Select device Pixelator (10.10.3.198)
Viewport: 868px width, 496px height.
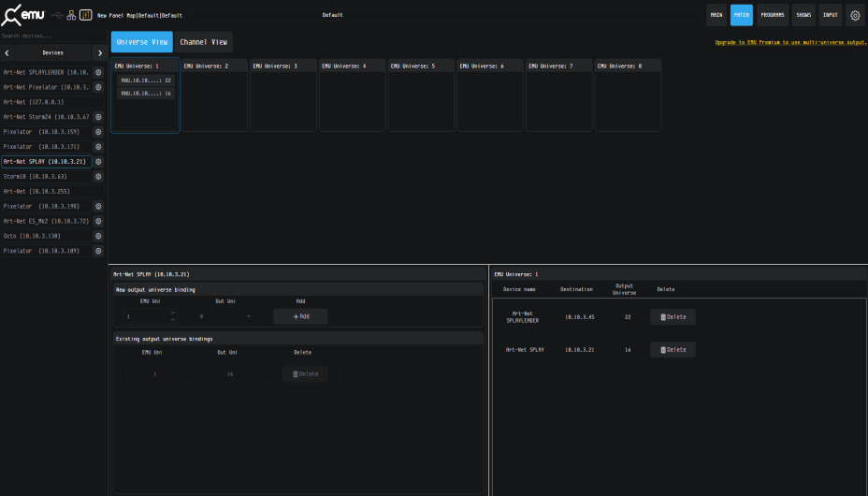point(47,206)
